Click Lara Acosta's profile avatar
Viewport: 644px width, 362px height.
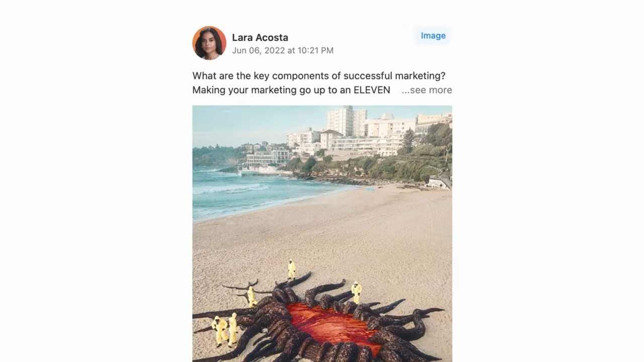209,43
